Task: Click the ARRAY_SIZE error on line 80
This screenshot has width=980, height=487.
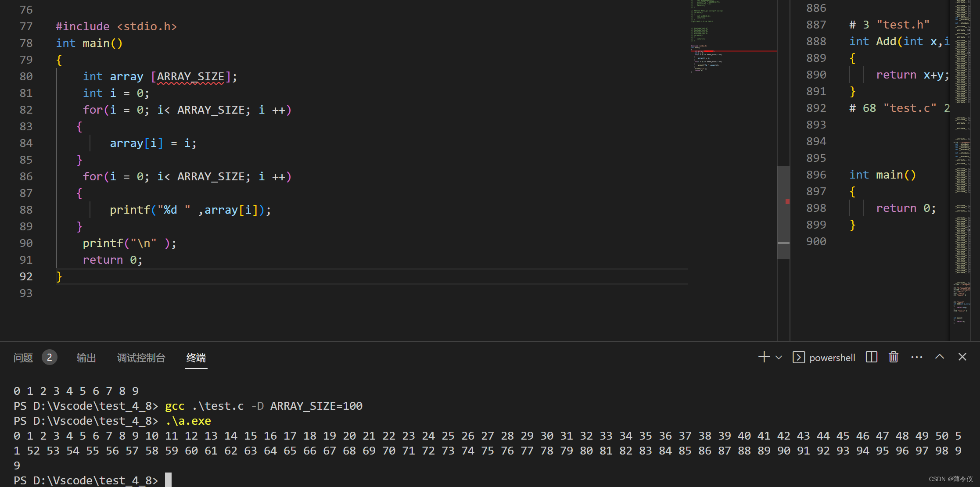Action: (x=190, y=77)
